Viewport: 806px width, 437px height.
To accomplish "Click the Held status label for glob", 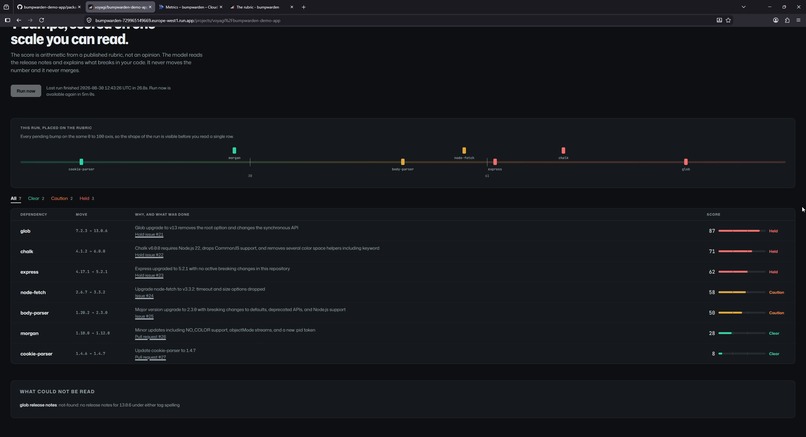I will point(773,231).
